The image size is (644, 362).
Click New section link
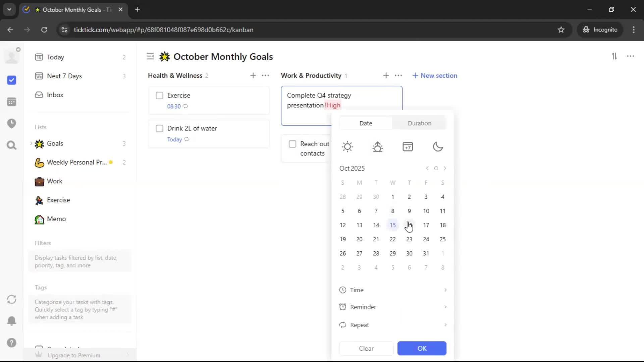tap(435, 75)
